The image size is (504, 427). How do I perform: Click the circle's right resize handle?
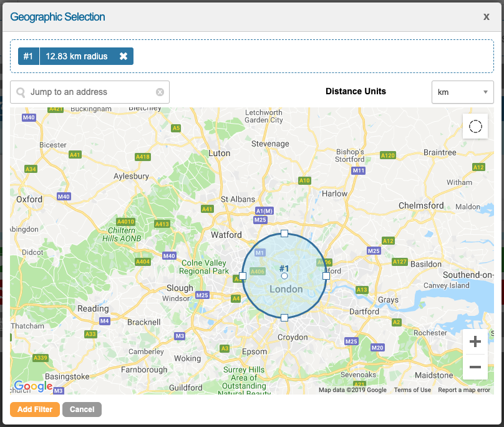326,275
